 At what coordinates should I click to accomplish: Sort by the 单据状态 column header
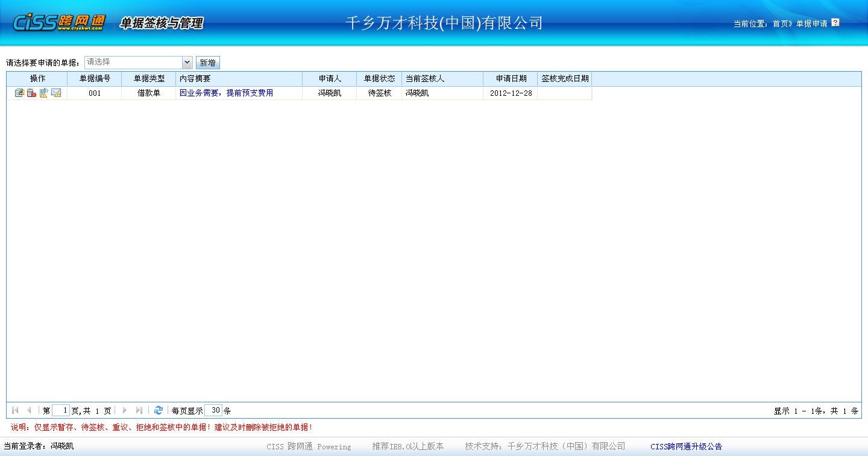click(x=379, y=79)
